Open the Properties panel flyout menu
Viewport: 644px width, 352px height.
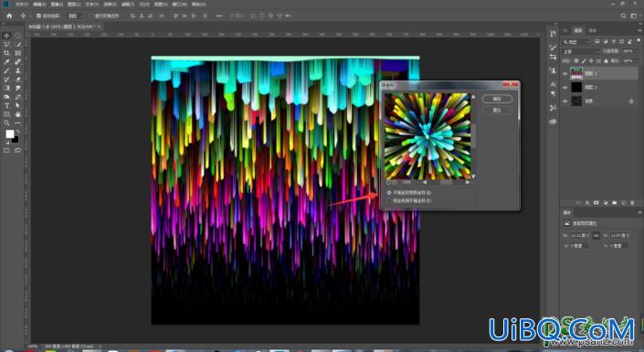pyautogui.click(x=639, y=213)
